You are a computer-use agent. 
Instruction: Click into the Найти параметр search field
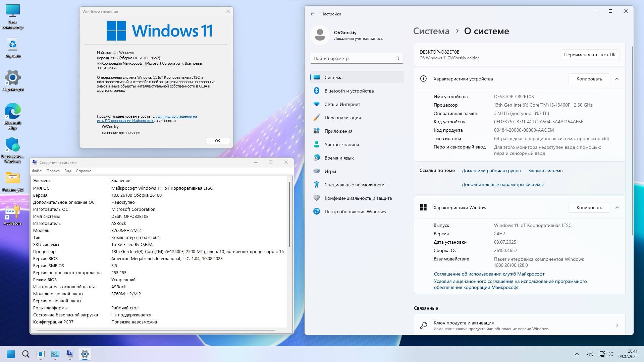(352, 58)
